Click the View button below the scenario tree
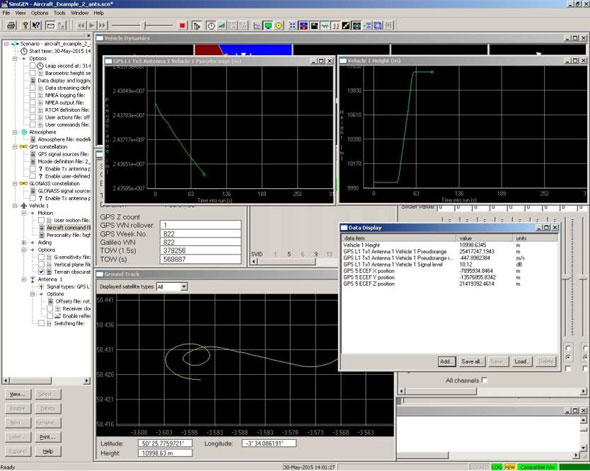The height and width of the screenshot is (471, 590). point(18,394)
